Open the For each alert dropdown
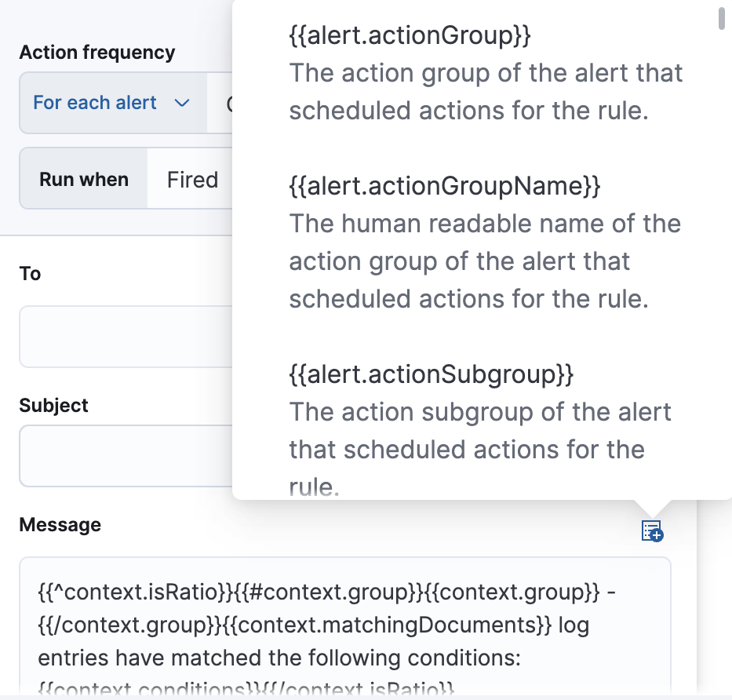This screenshot has width=732, height=700. click(111, 102)
